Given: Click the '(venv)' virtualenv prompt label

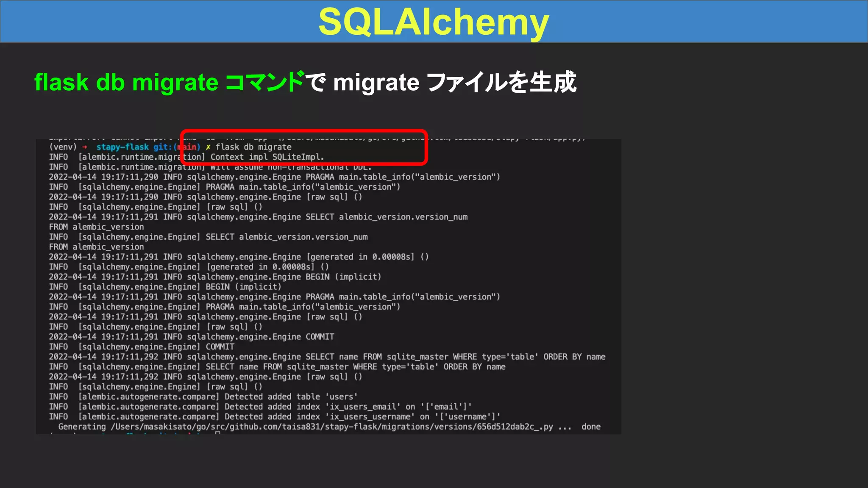Looking at the screenshot, I should (63, 147).
